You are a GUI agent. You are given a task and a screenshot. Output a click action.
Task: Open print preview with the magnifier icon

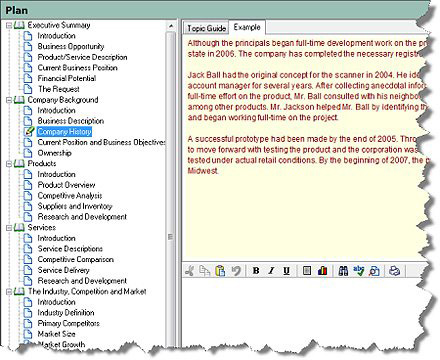(x=374, y=271)
